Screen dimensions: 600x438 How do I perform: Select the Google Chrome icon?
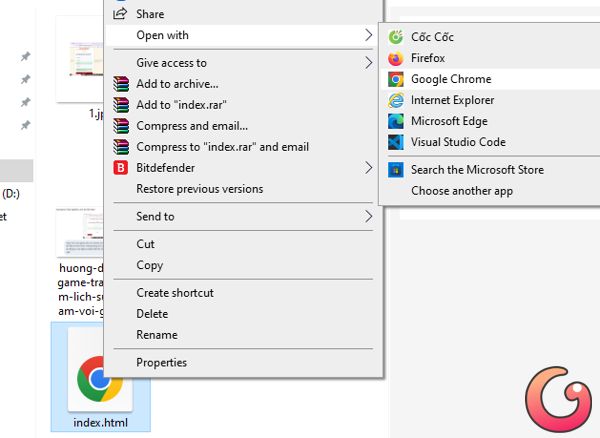395,79
